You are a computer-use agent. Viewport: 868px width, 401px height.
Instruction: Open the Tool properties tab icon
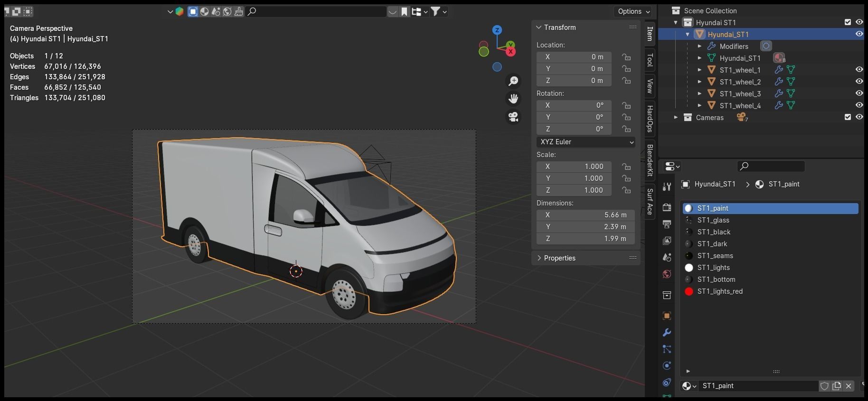point(667,187)
